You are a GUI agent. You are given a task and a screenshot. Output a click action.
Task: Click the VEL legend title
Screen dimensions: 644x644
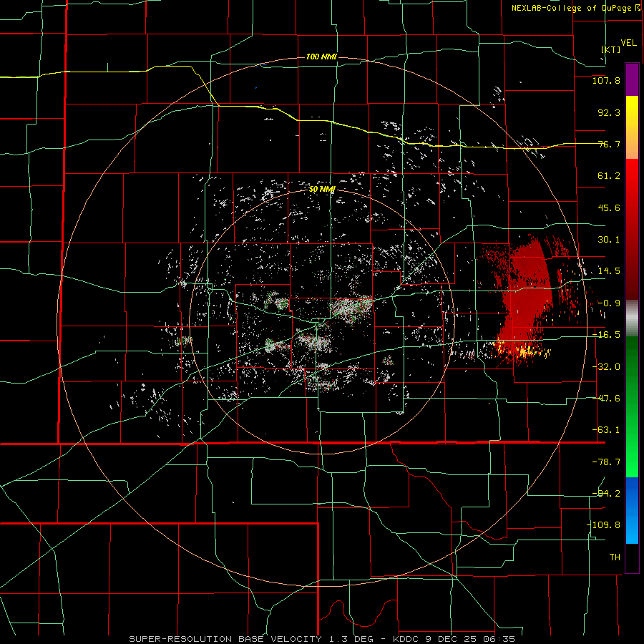[x=628, y=43]
